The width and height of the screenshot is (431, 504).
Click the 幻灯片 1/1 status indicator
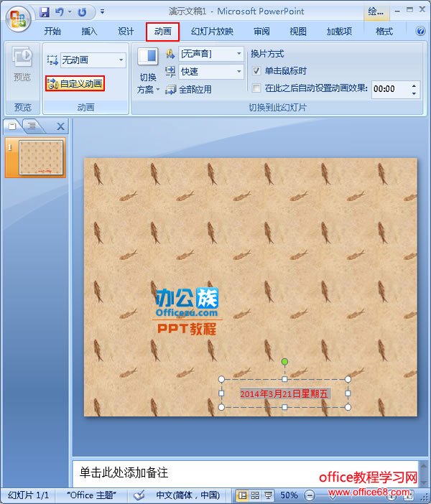tap(28, 495)
